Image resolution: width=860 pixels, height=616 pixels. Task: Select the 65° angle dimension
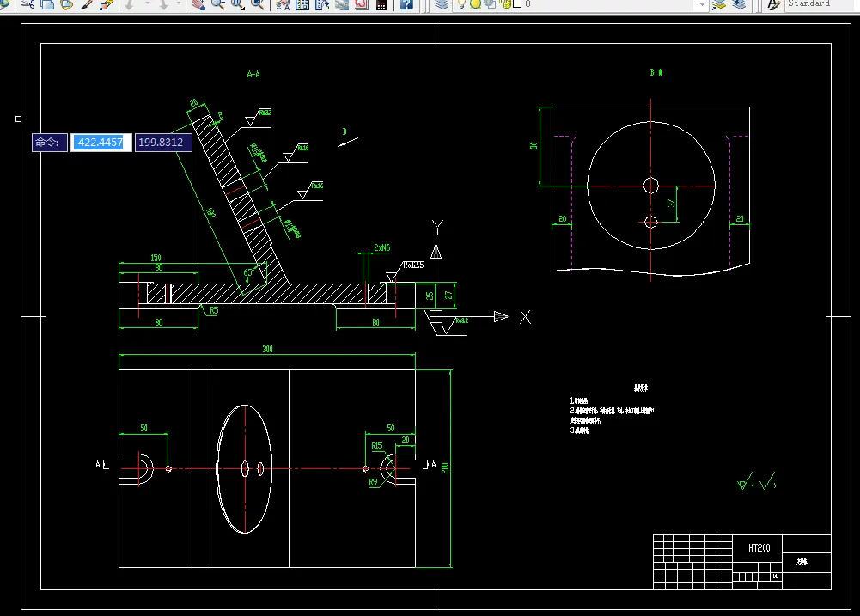point(249,272)
